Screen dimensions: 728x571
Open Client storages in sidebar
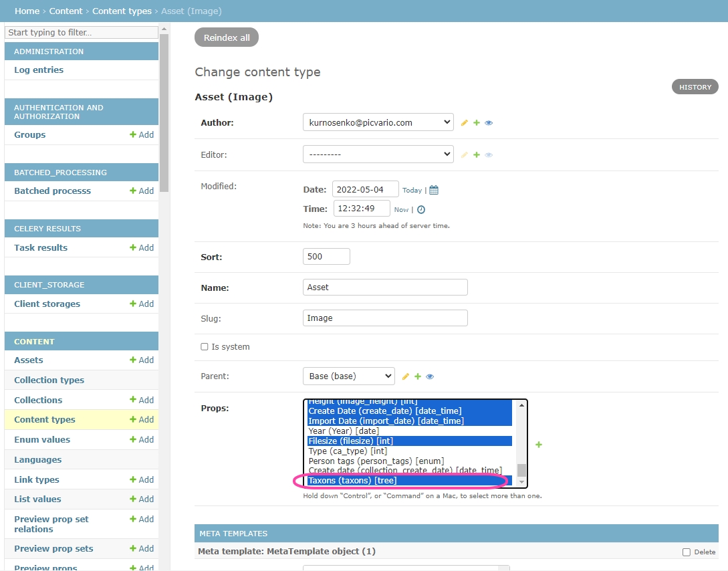47,304
